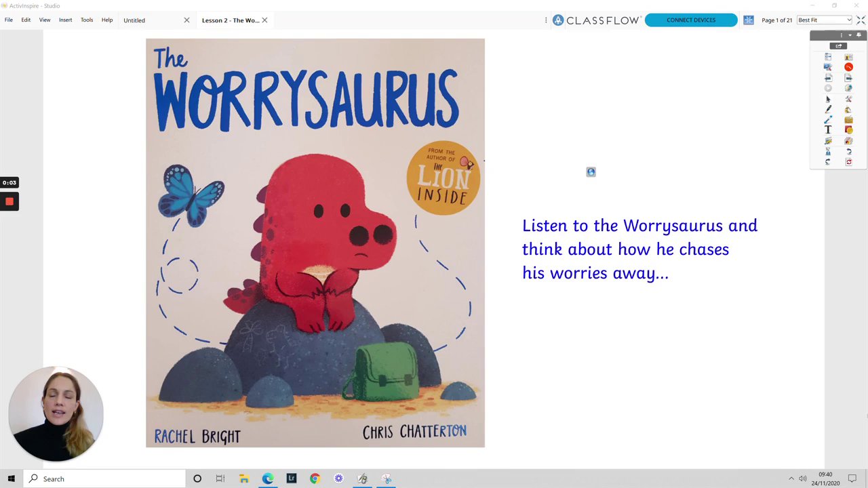Open File Explorer from the taskbar
This screenshot has width=868, height=488.
[244, 479]
